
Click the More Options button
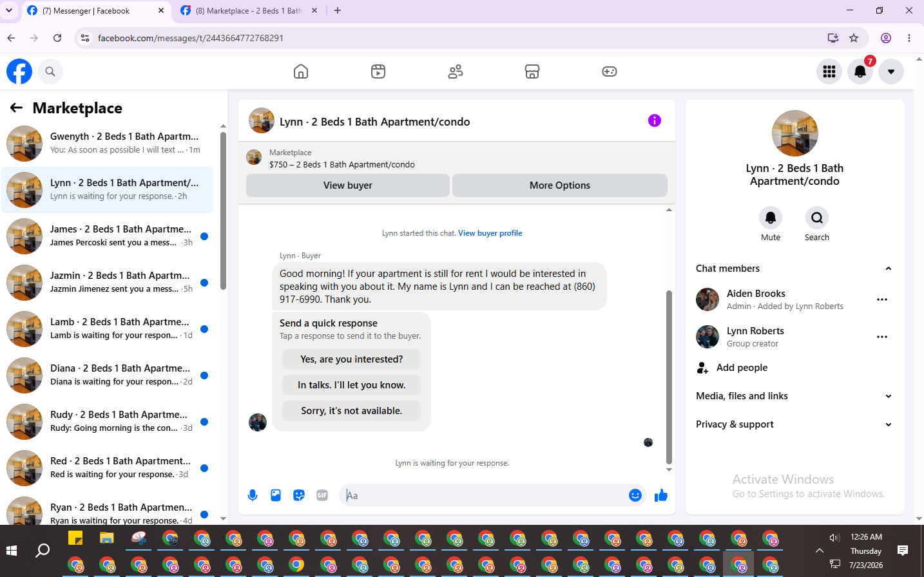(560, 185)
